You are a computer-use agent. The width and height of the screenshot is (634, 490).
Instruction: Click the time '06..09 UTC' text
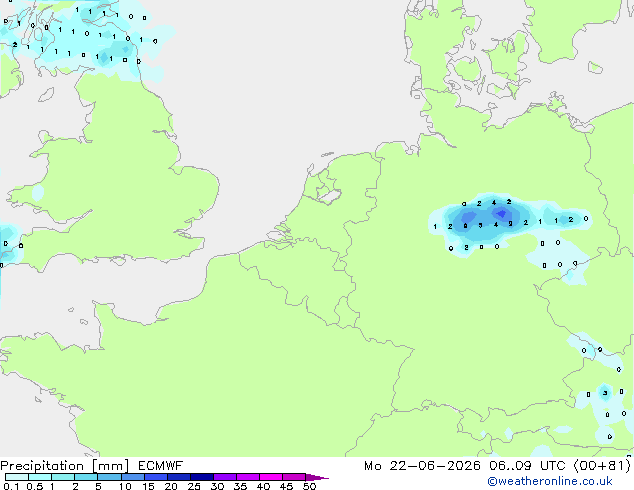[x=527, y=466]
